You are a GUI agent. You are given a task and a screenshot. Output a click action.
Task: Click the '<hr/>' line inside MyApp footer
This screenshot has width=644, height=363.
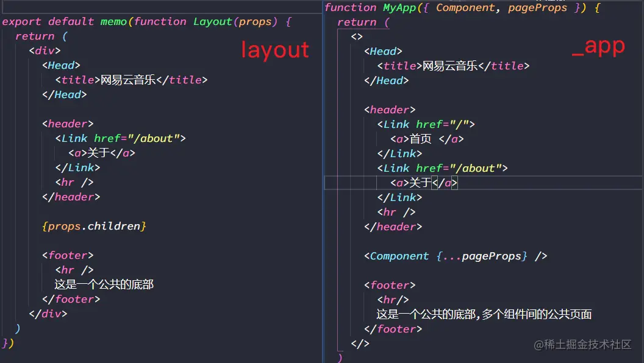(393, 300)
